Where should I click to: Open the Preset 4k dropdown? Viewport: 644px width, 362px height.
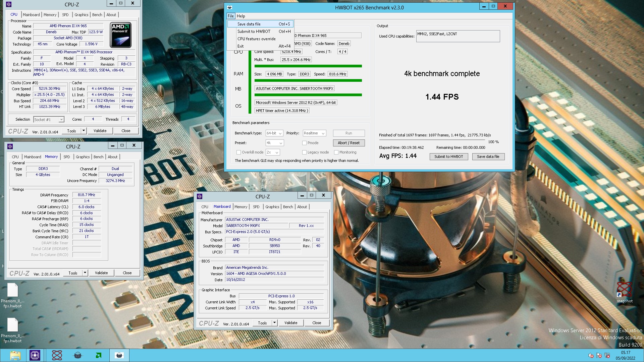(x=275, y=143)
